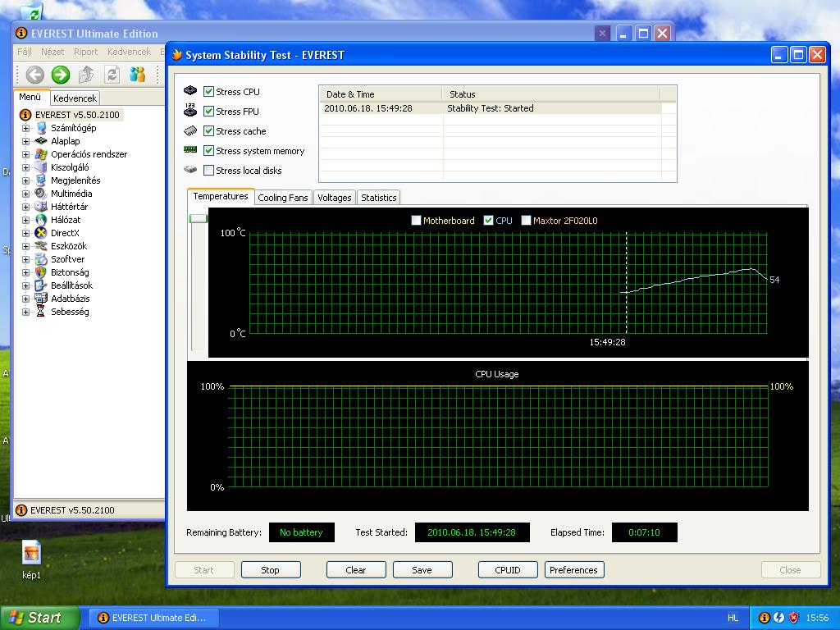This screenshot has height=630, width=840.
Task: Click the Beállítások config icon
Action: pos(41,285)
